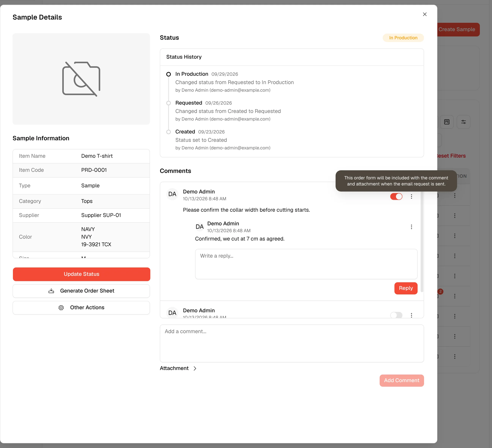The width and height of the screenshot is (492, 448).
Task: Open three-dot menu on 'Confirmed, we cut' reply
Action: [412, 227]
